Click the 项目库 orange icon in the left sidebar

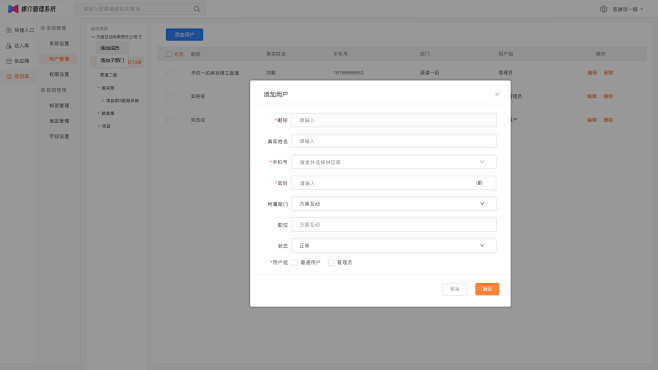(9, 76)
